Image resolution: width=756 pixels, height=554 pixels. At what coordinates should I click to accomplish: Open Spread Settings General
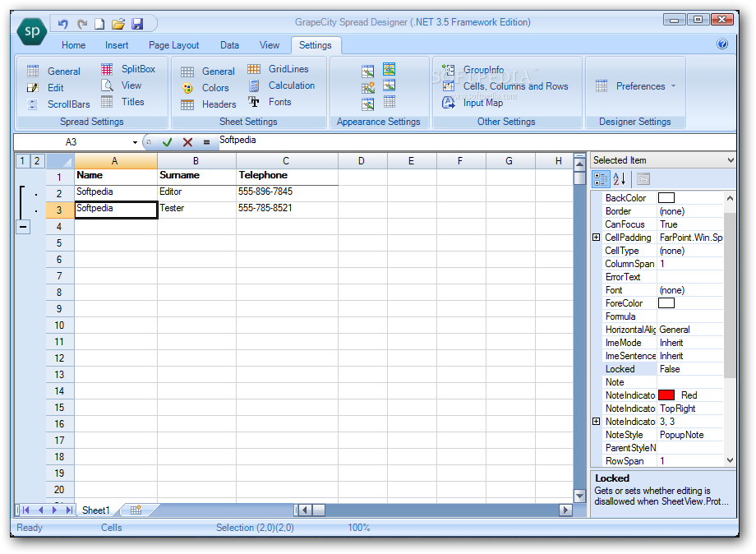pyautogui.click(x=53, y=72)
